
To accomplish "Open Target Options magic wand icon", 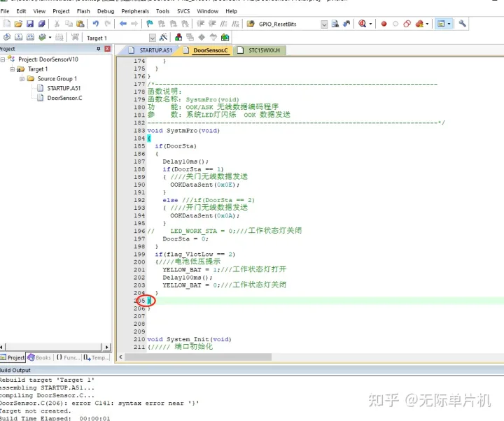I will click(x=163, y=37).
